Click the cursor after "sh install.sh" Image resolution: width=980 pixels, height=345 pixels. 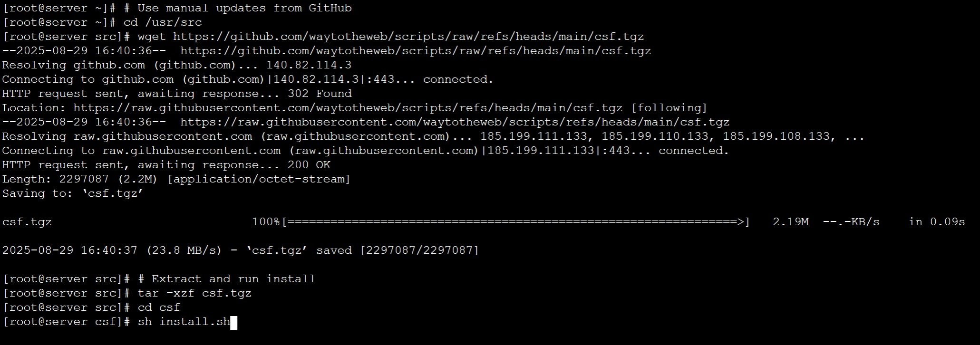tap(233, 323)
